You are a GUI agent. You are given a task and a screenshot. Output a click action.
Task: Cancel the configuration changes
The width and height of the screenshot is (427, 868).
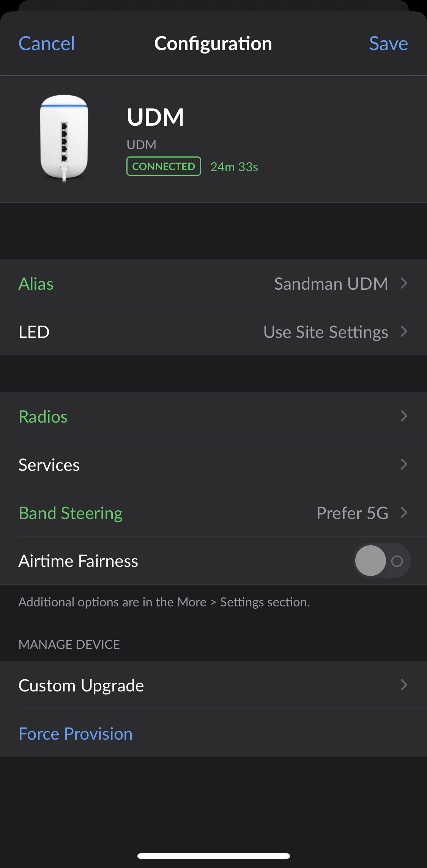47,43
